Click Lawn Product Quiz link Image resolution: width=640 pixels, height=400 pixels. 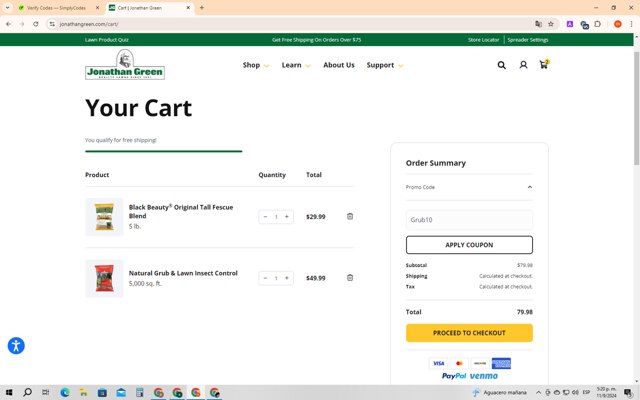(x=107, y=40)
